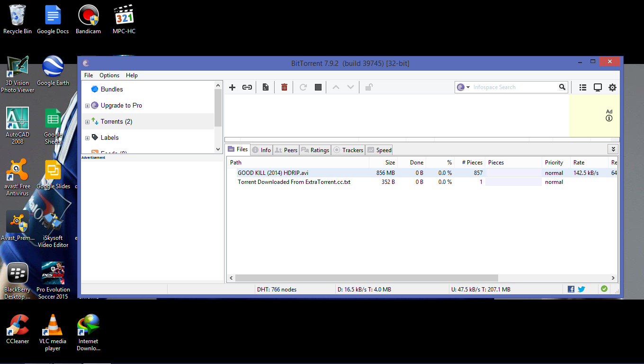The height and width of the screenshot is (364, 644).
Task: Click the Twitter share icon
Action: pyautogui.click(x=581, y=289)
